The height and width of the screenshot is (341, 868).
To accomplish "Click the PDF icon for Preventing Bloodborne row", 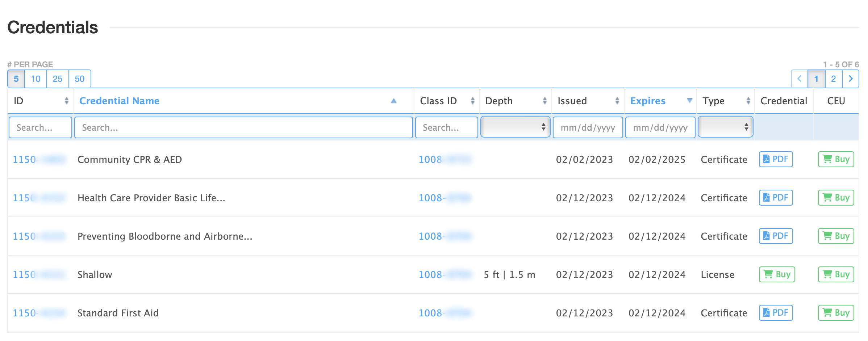I will click(775, 236).
